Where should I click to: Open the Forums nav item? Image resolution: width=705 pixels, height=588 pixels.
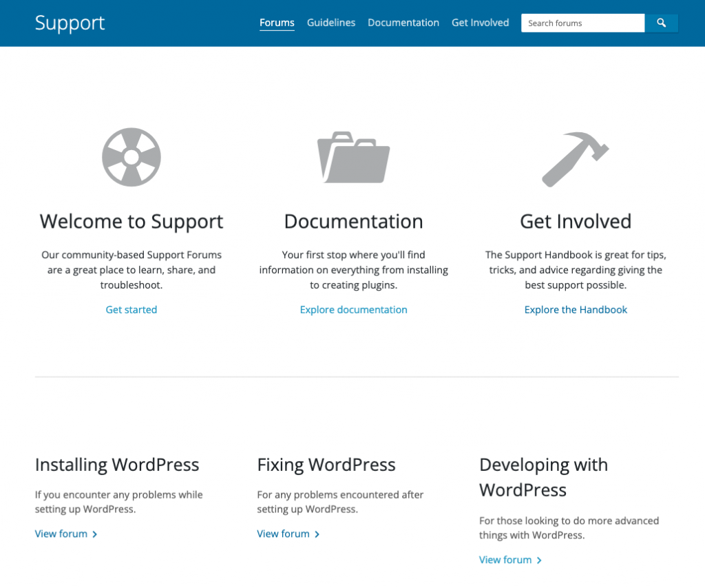(277, 23)
